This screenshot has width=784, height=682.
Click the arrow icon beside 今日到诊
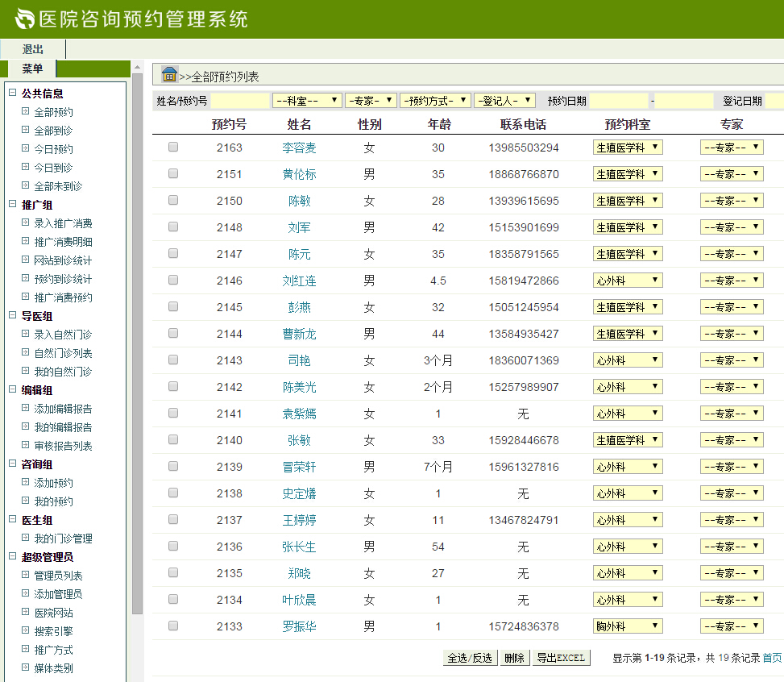tap(26, 167)
